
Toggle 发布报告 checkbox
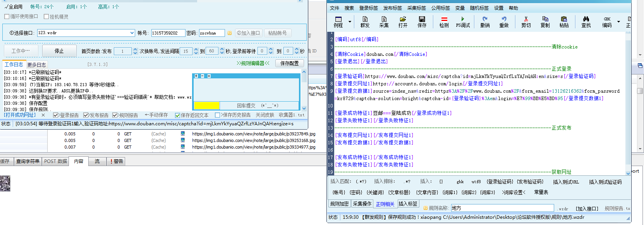tap(86, 115)
